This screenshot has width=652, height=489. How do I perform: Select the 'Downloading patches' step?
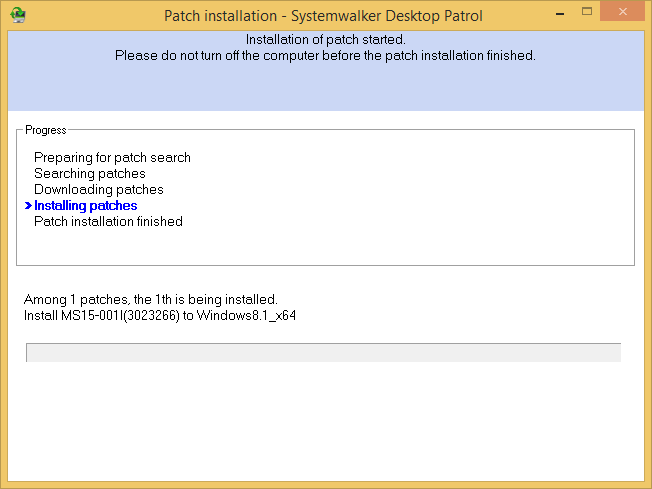(99, 190)
